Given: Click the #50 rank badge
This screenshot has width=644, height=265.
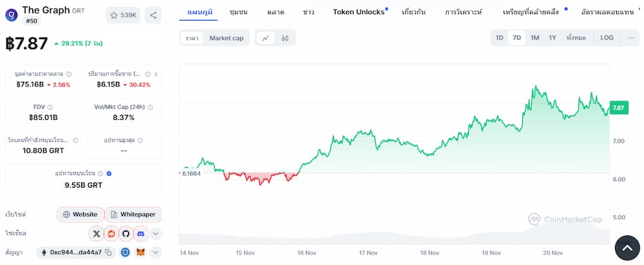Looking at the screenshot, I should (31, 21).
